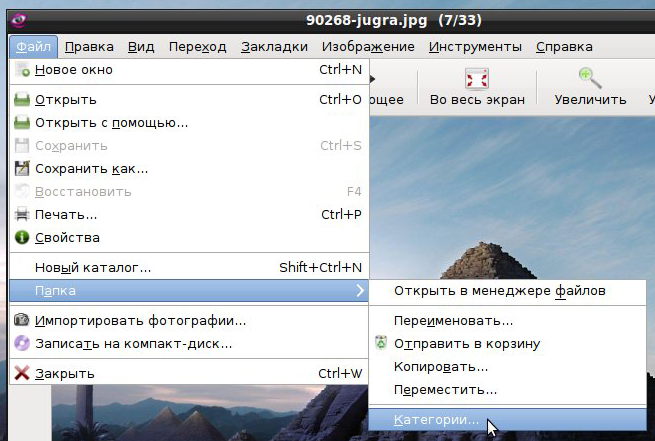
Task: Click the Увеличить toolbar label
Action: click(590, 100)
